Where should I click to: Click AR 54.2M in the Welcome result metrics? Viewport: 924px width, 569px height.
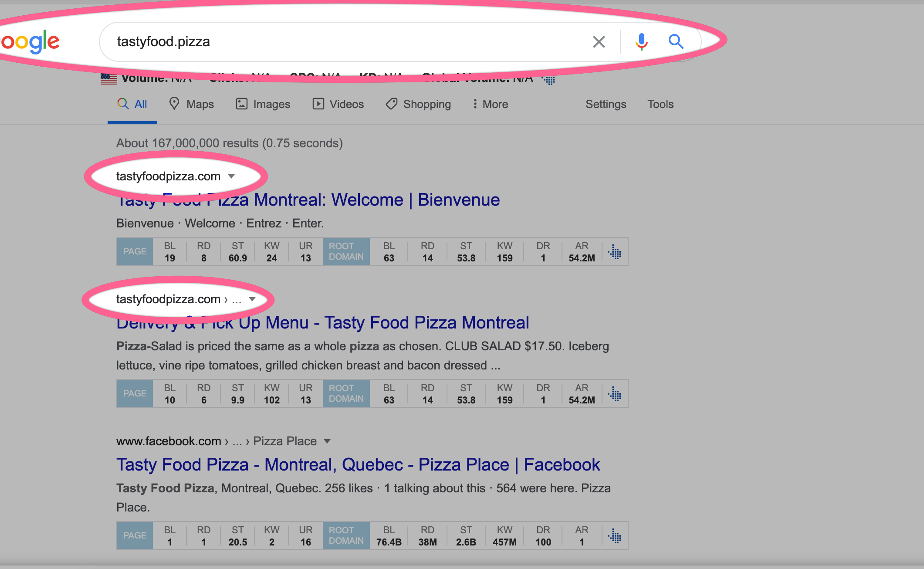click(x=582, y=252)
